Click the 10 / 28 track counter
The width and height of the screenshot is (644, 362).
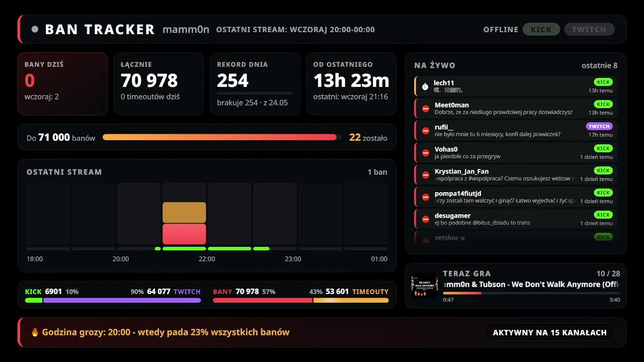click(608, 274)
